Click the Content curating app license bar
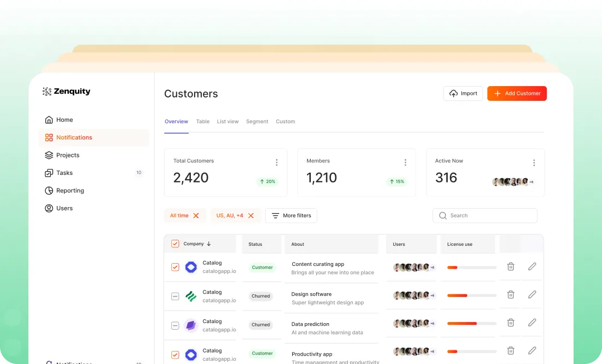602x364 pixels. click(472, 268)
